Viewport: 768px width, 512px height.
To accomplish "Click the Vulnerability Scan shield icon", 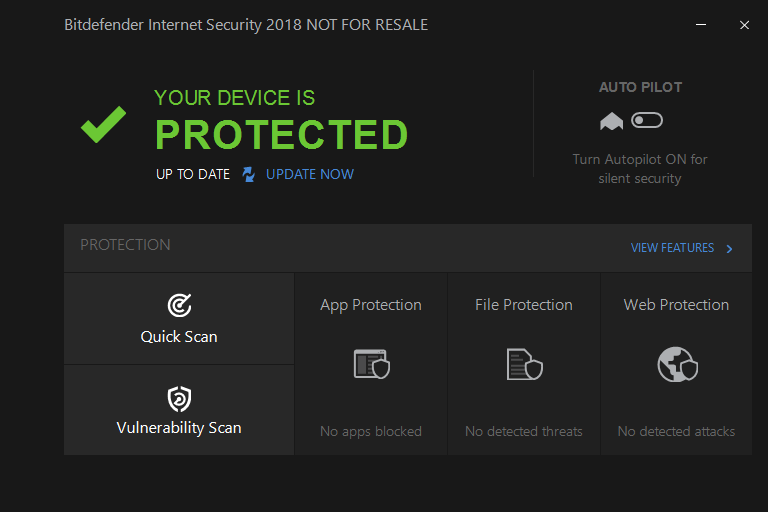I will (179, 398).
